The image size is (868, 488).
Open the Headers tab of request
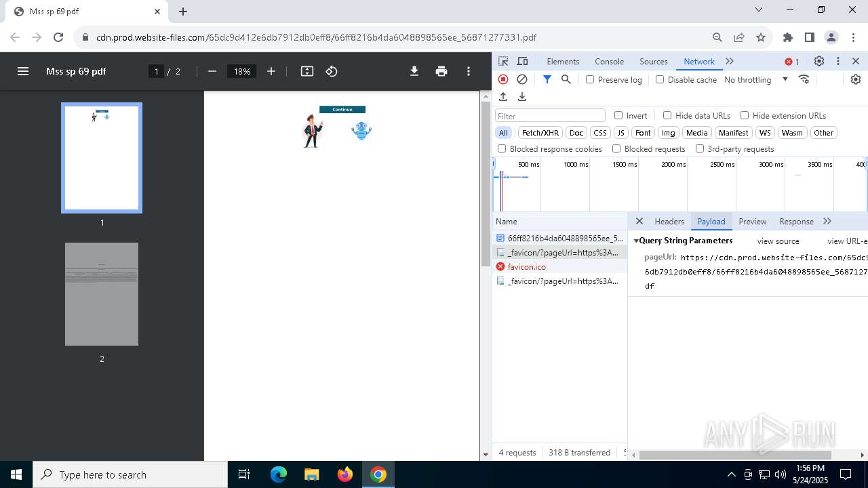coord(669,221)
